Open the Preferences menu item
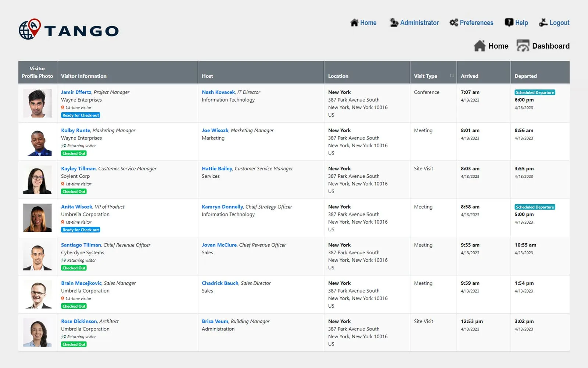This screenshot has height=368, width=588. [x=476, y=23]
